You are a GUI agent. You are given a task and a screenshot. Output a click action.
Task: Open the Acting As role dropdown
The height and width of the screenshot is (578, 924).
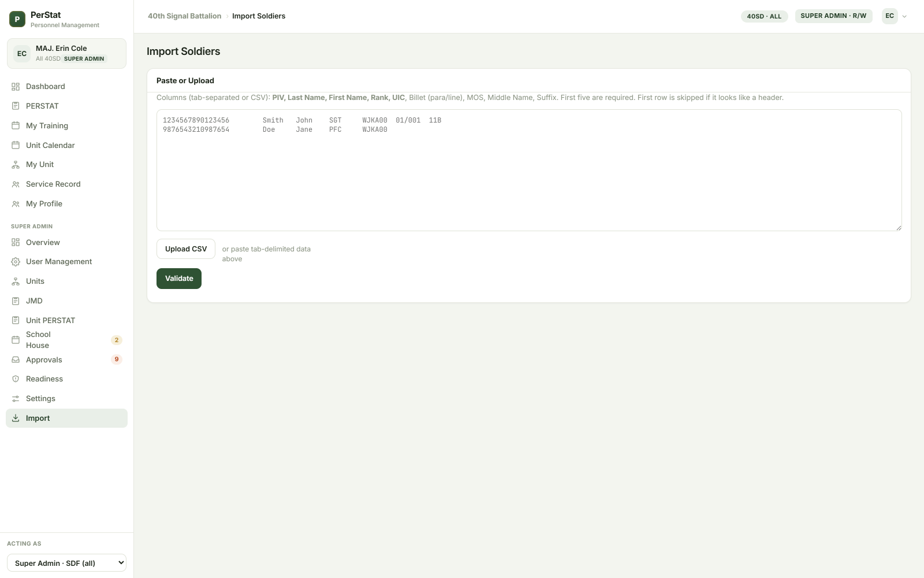click(x=66, y=563)
